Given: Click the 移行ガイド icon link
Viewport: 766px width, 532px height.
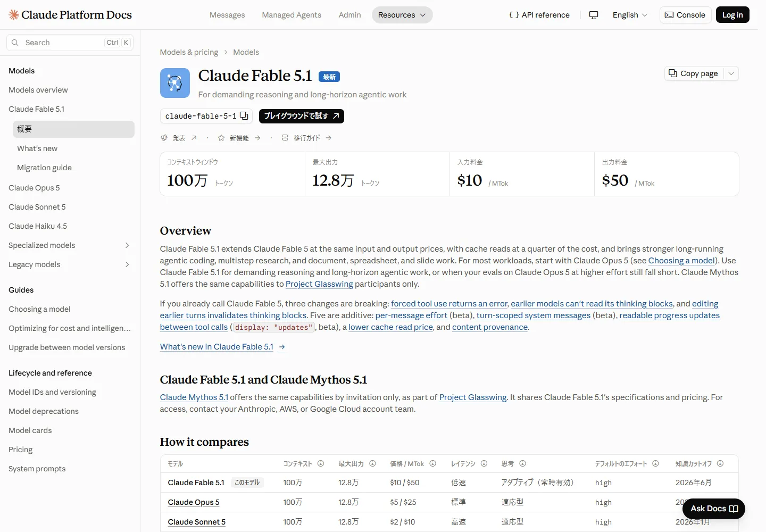Looking at the screenshot, I should [285, 138].
